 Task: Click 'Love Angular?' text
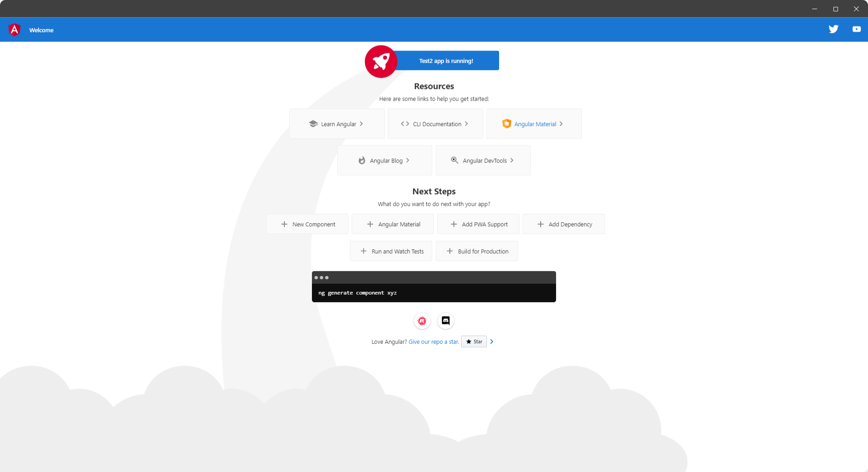[x=389, y=342]
